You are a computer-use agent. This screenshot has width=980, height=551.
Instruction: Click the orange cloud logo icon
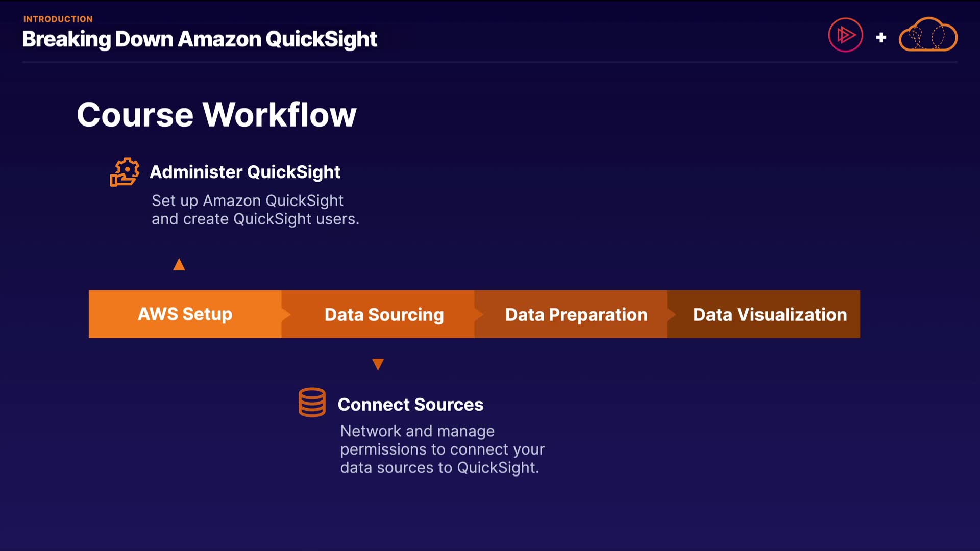(927, 35)
